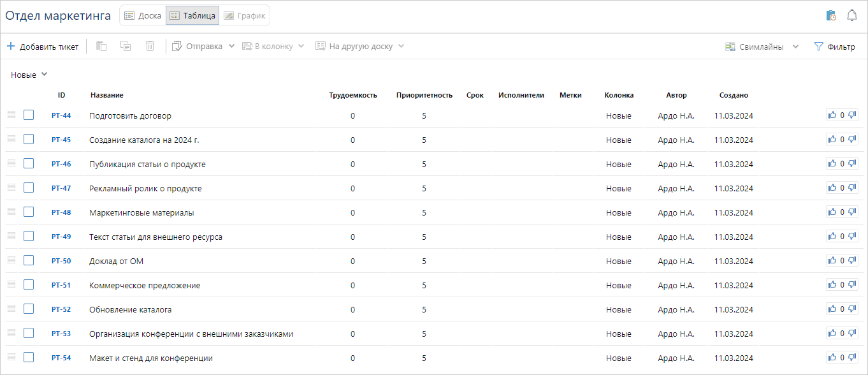Tick the checkbox for PT-53
The height and width of the screenshot is (375, 868).
pyautogui.click(x=29, y=333)
